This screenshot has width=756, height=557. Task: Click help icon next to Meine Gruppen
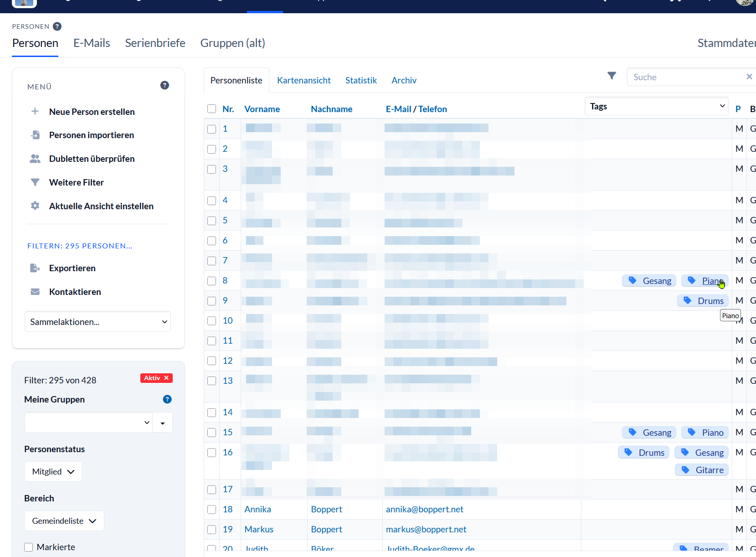point(167,399)
